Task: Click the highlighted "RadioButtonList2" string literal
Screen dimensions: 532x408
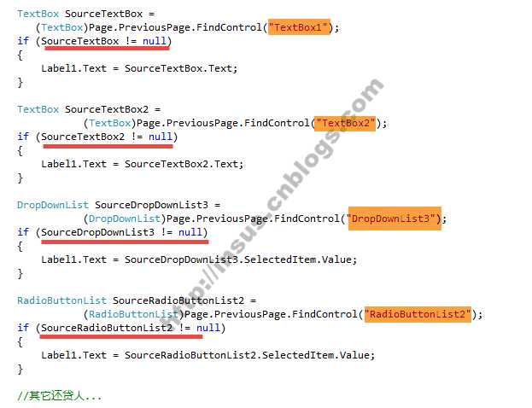Action: click(418, 314)
